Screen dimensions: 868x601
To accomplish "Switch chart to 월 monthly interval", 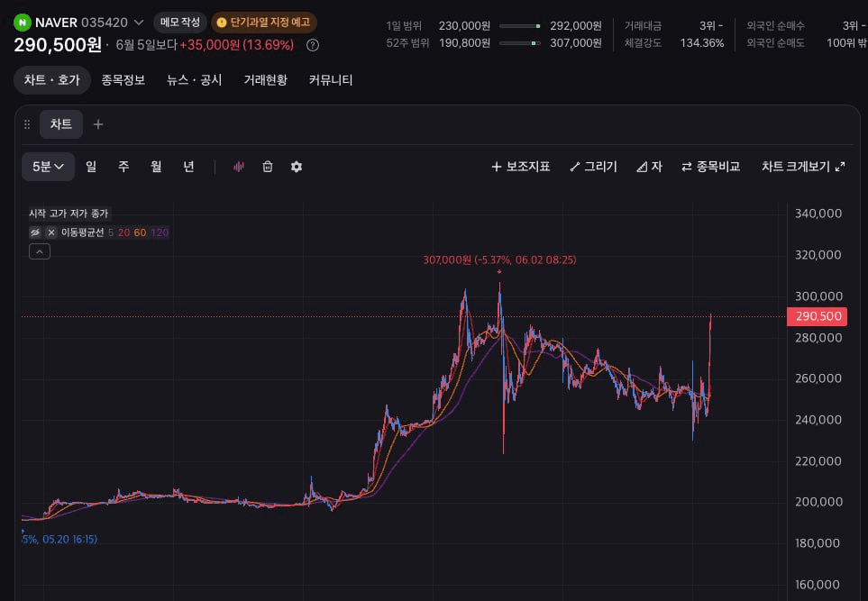I will (x=156, y=167).
